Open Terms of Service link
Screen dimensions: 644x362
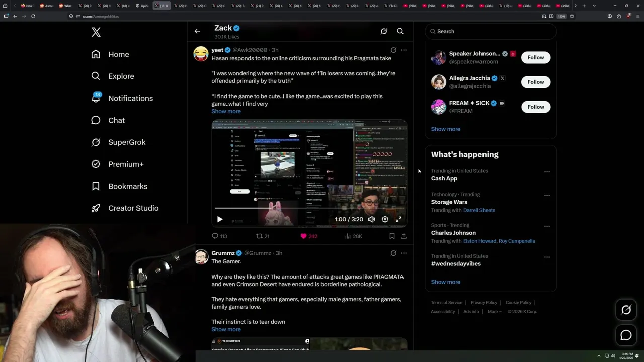coord(446,303)
